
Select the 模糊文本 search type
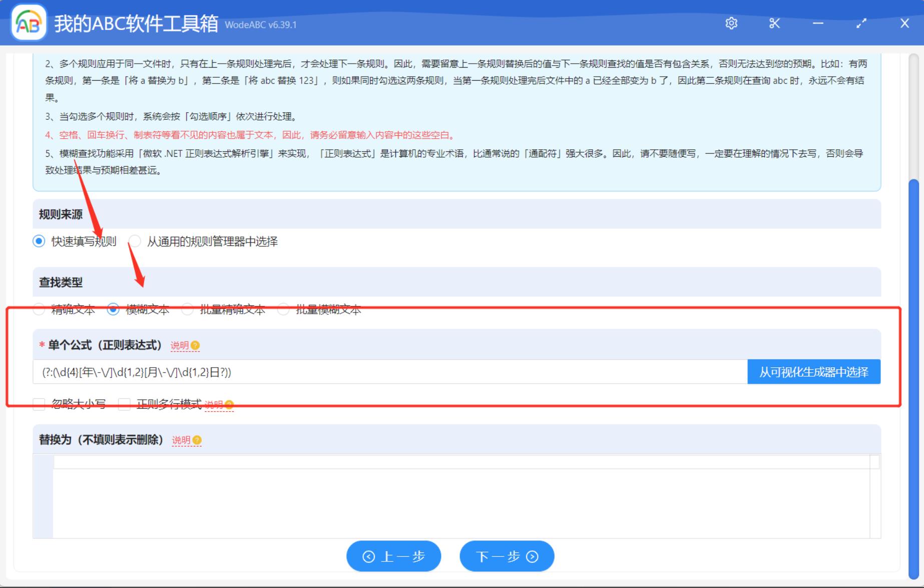[x=113, y=310]
